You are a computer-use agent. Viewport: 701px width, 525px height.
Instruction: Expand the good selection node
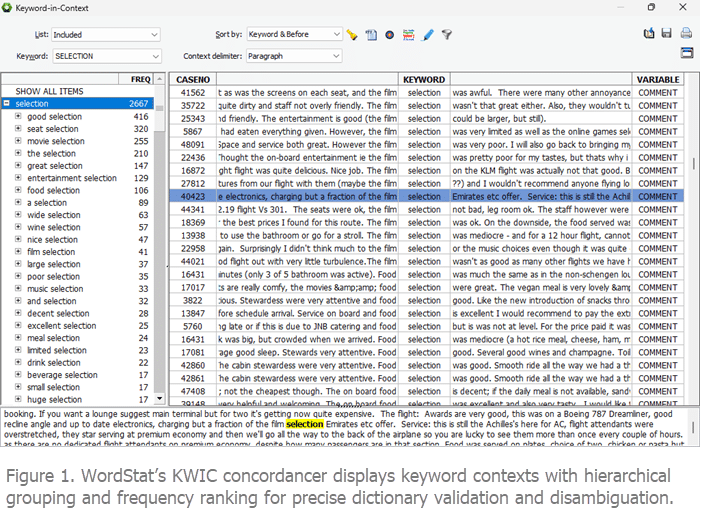tap(18, 116)
